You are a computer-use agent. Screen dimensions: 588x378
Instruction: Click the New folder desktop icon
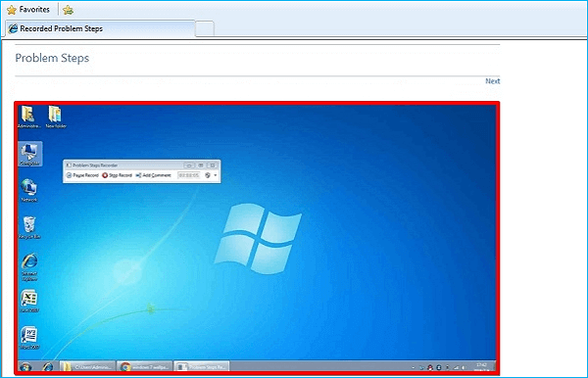(56, 117)
